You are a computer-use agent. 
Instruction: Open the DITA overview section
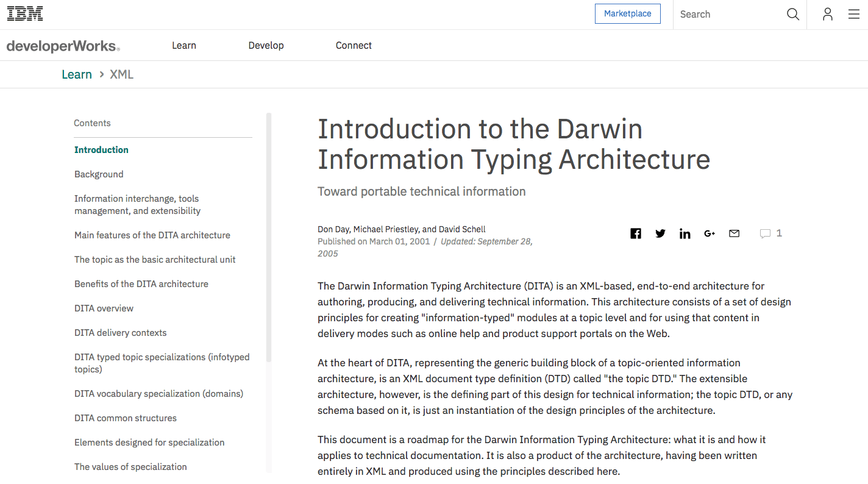pyautogui.click(x=104, y=308)
